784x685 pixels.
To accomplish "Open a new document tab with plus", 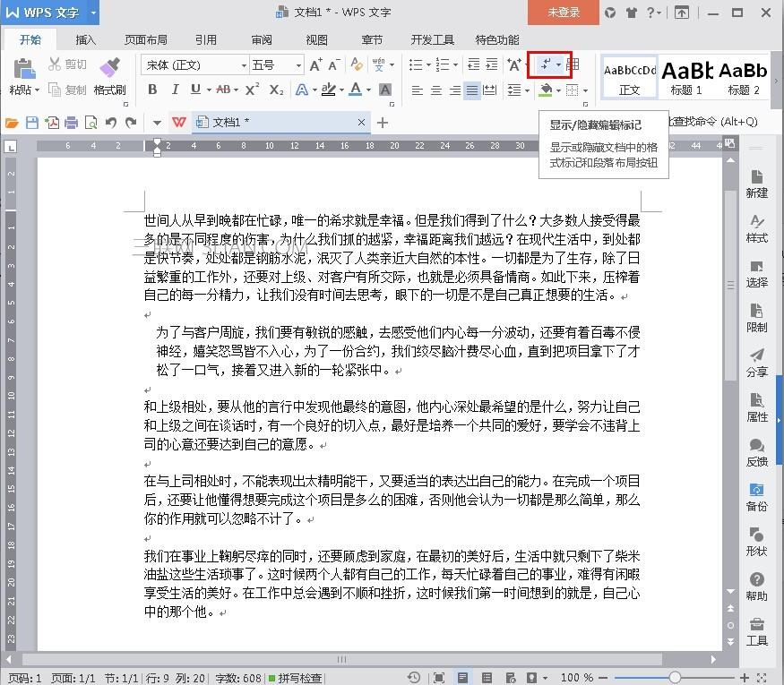I will tap(383, 123).
